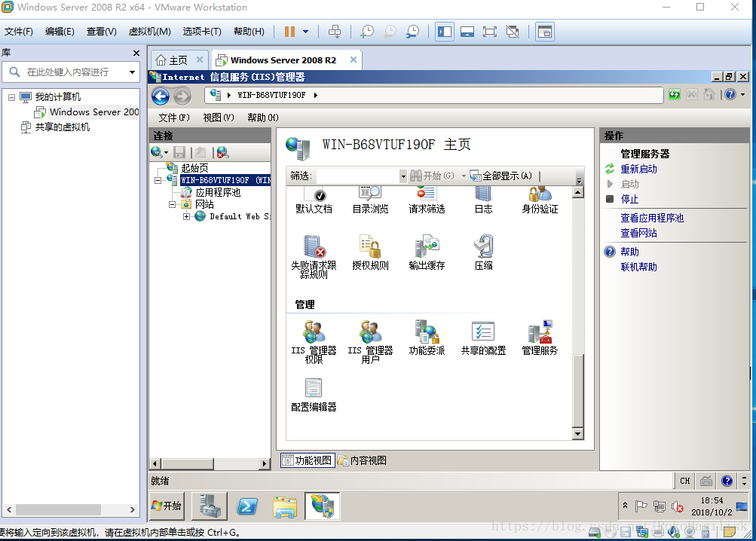The width and height of the screenshot is (756, 541).
Task: Open the 共享的配置 icon
Action: click(483, 338)
